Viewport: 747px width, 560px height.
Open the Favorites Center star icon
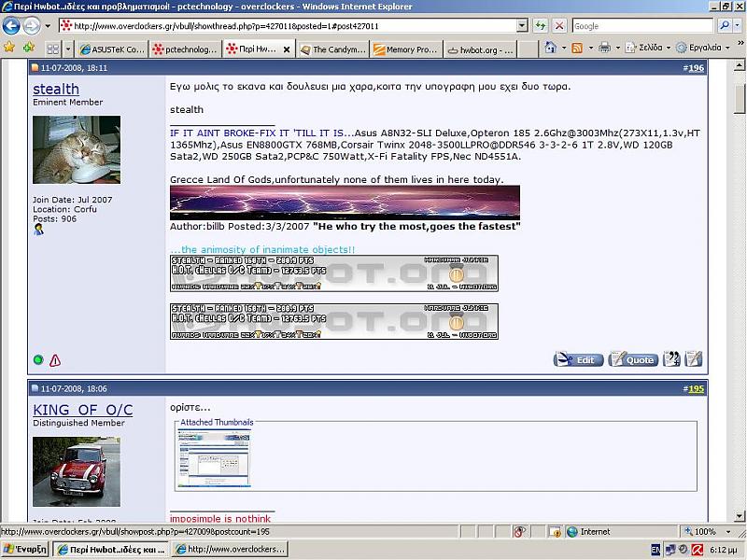pos(9,48)
